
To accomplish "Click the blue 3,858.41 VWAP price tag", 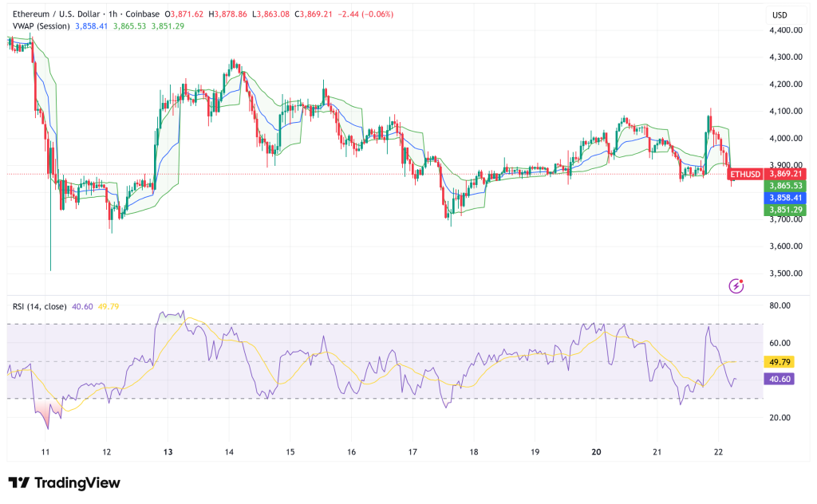I will coord(786,198).
